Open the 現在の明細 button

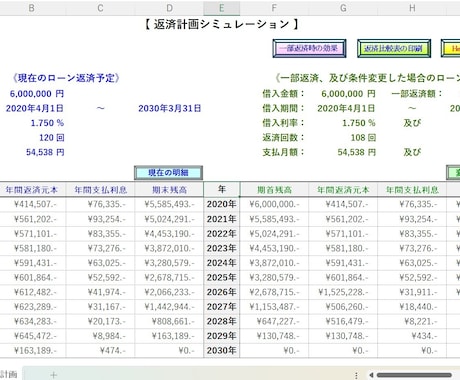[168, 173]
